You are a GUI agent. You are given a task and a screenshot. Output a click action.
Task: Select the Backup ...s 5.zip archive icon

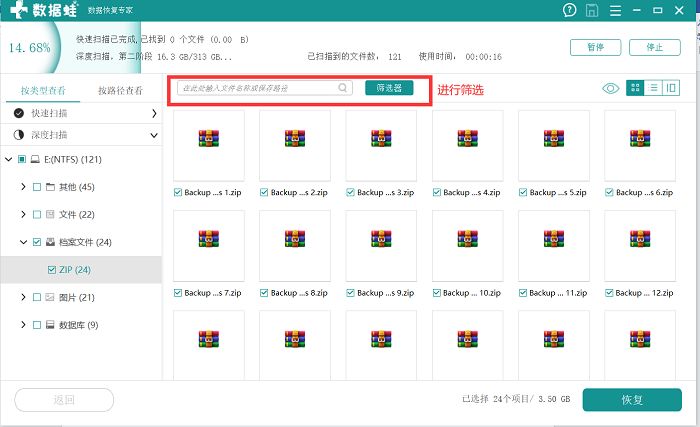[x=554, y=138]
